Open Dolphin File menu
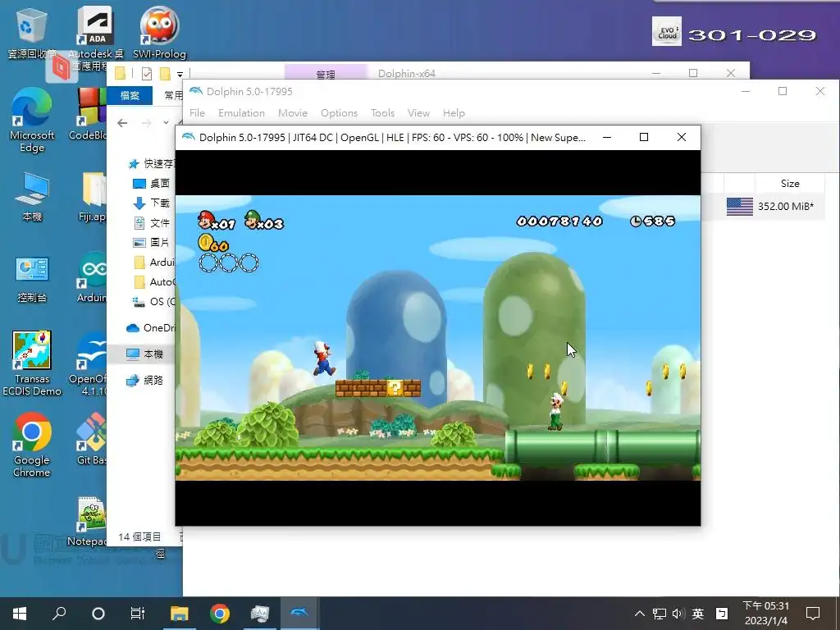Viewport: 840px width, 630px height. (197, 113)
